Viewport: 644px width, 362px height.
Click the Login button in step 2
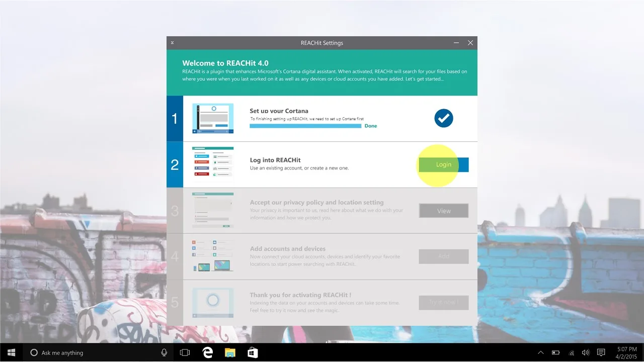point(444,165)
